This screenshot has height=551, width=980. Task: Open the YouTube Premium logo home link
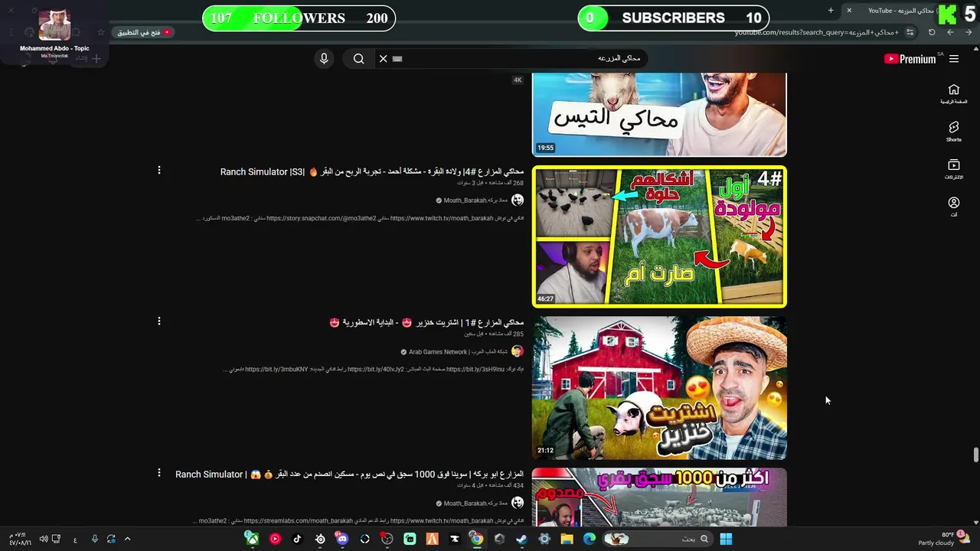point(910,59)
